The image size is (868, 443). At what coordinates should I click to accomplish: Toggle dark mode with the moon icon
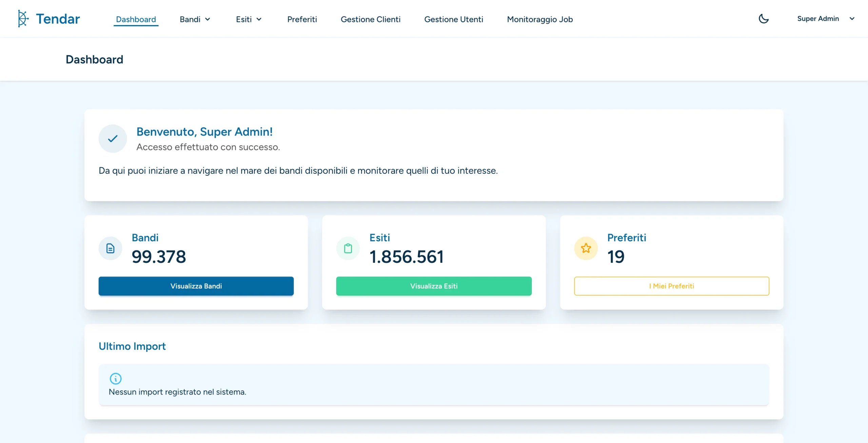pyautogui.click(x=764, y=19)
